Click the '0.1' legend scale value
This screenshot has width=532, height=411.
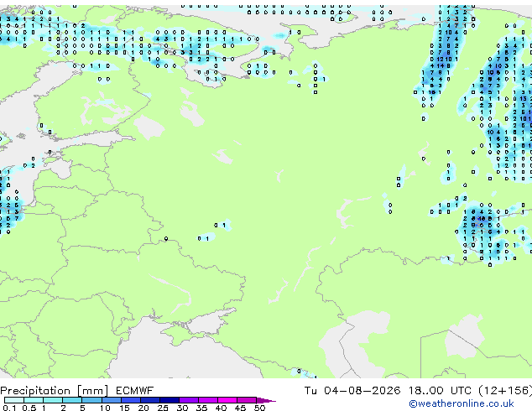click(10, 408)
